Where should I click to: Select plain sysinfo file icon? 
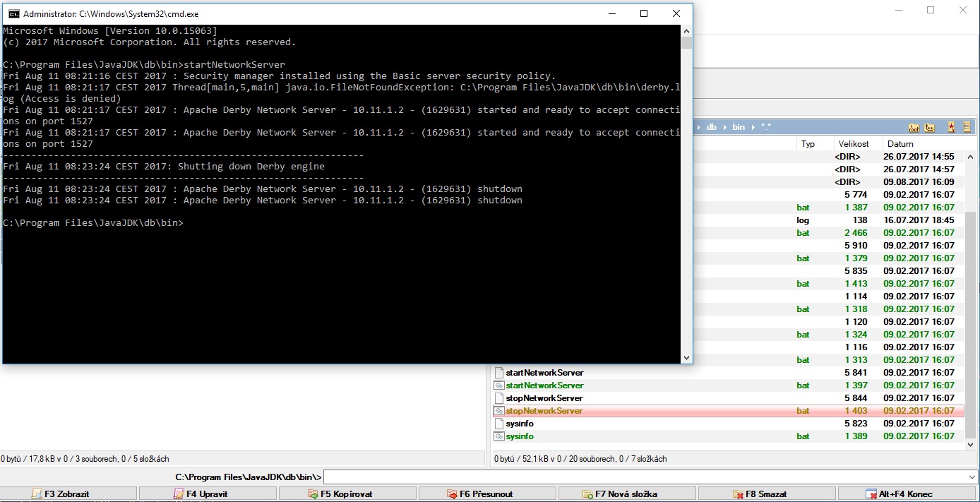coord(499,424)
